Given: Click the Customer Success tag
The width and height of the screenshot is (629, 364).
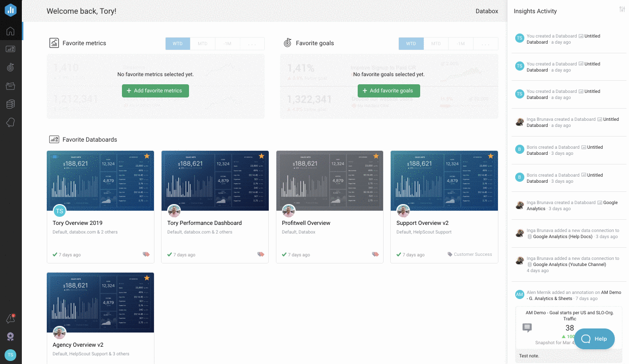Looking at the screenshot, I should (470, 254).
